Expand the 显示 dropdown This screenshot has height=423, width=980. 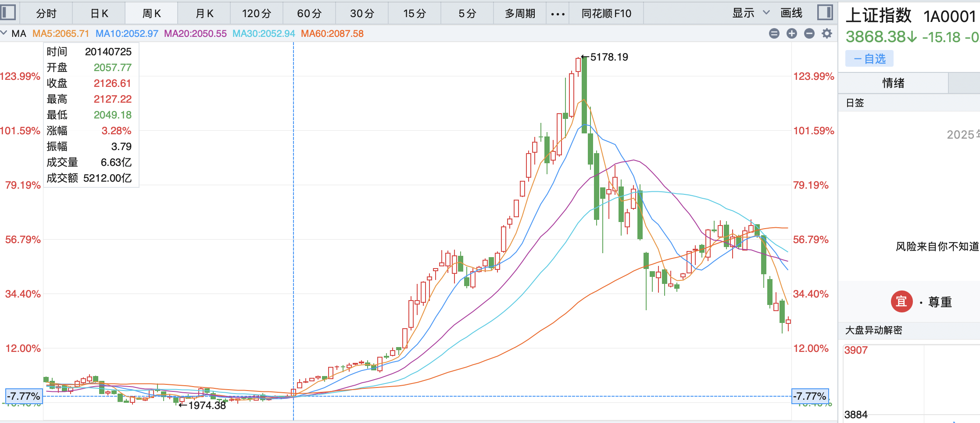coord(751,13)
